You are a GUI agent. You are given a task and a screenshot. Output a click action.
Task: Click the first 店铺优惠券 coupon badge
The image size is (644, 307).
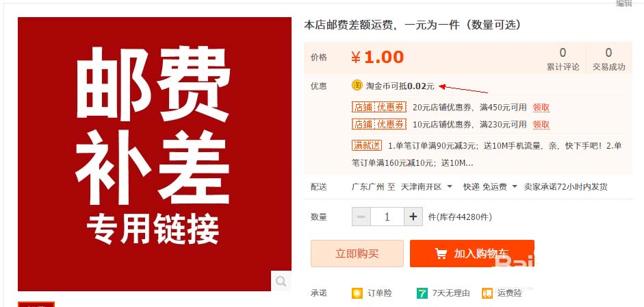pyautogui.click(x=379, y=108)
